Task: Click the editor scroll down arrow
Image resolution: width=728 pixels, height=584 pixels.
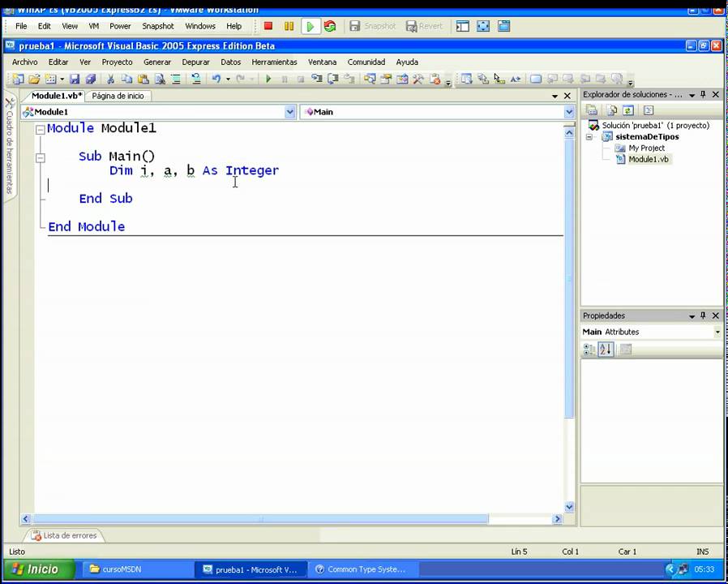Action: click(x=569, y=507)
